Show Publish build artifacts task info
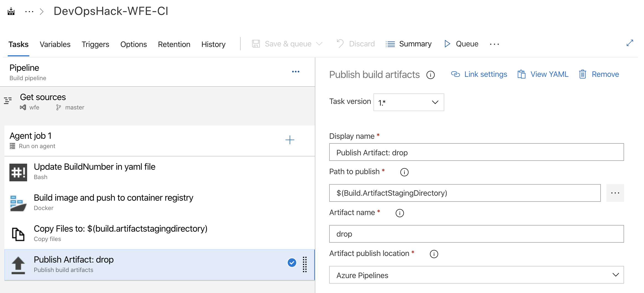 (430, 75)
